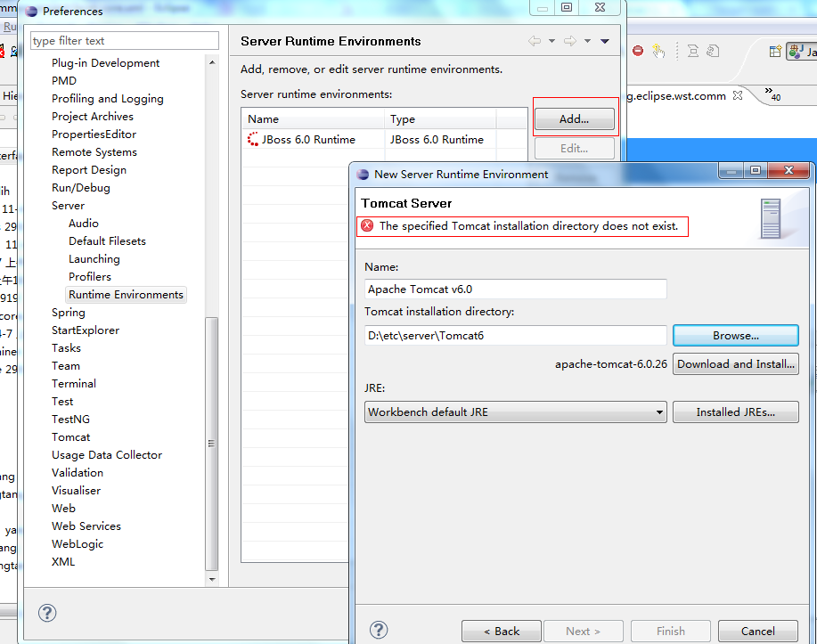Click the red stop icon in Eclipse toolbar
The height and width of the screenshot is (644, 817).
[x=638, y=51]
